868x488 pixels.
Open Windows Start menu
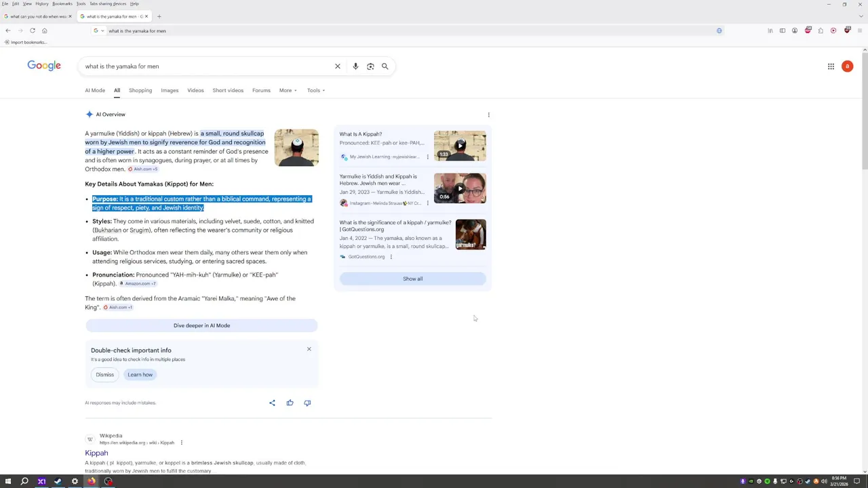coord(8,481)
